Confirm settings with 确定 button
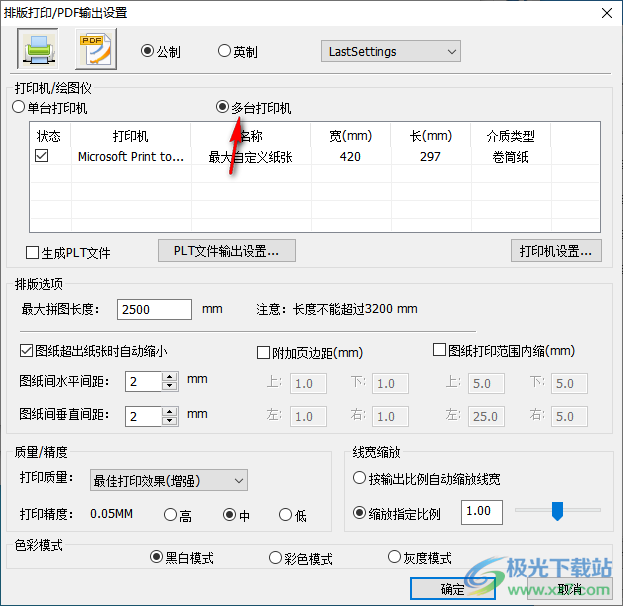623x606 pixels. tap(453, 588)
